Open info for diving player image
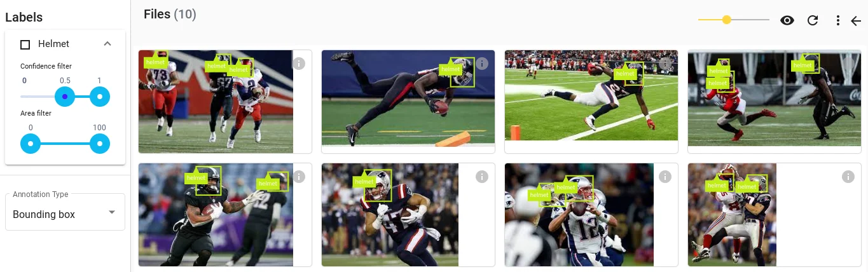 pos(482,63)
